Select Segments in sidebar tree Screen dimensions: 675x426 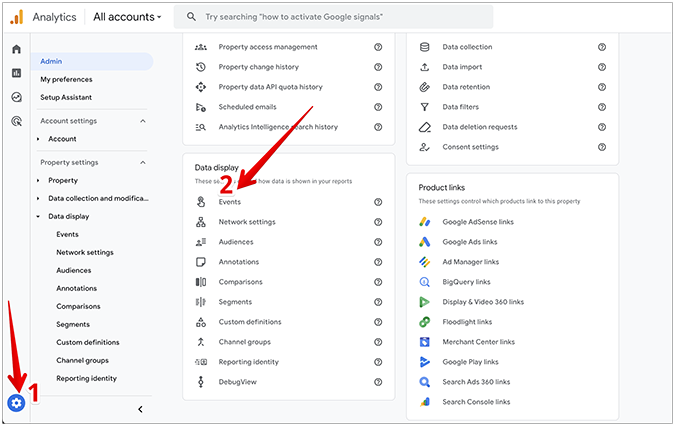(x=73, y=324)
